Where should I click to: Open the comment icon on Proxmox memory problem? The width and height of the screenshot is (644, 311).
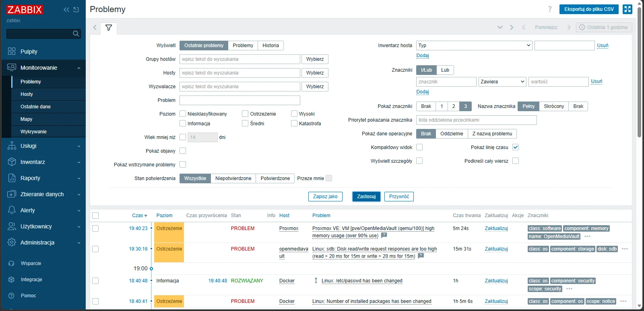click(x=384, y=235)
